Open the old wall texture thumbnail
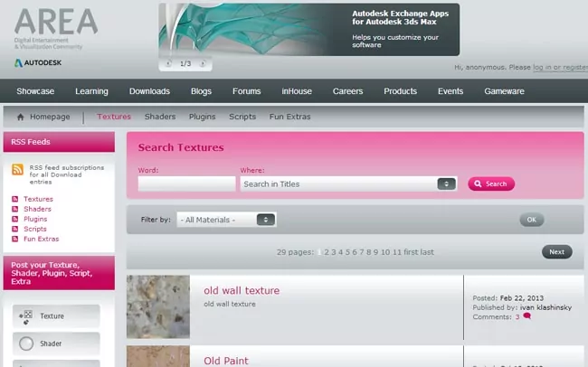This screenshot has height=367, width=588. click(158, 306)
